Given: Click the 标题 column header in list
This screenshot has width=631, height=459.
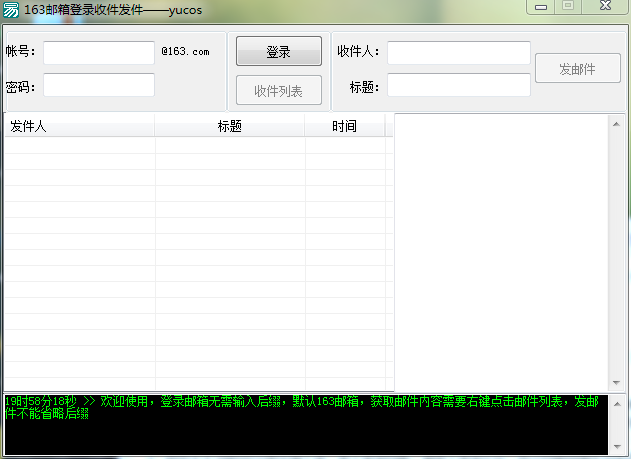Looking at the screenshot, I should coord(230,126).
